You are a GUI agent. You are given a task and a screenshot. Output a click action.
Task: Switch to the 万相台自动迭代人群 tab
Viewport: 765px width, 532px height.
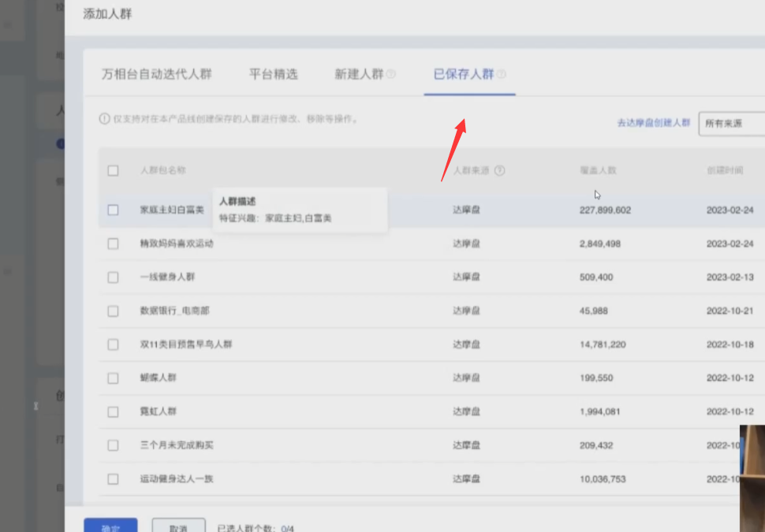(x=157, y=75)
